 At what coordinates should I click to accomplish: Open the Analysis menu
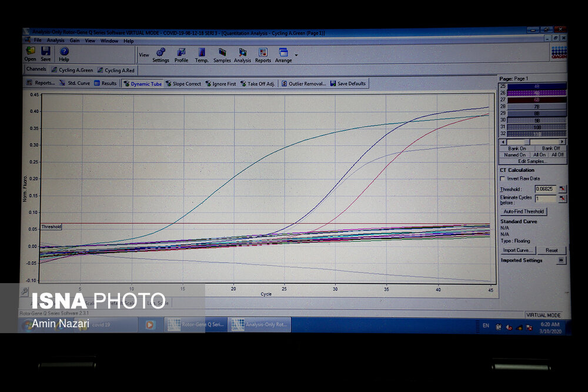tap(55, 41)
